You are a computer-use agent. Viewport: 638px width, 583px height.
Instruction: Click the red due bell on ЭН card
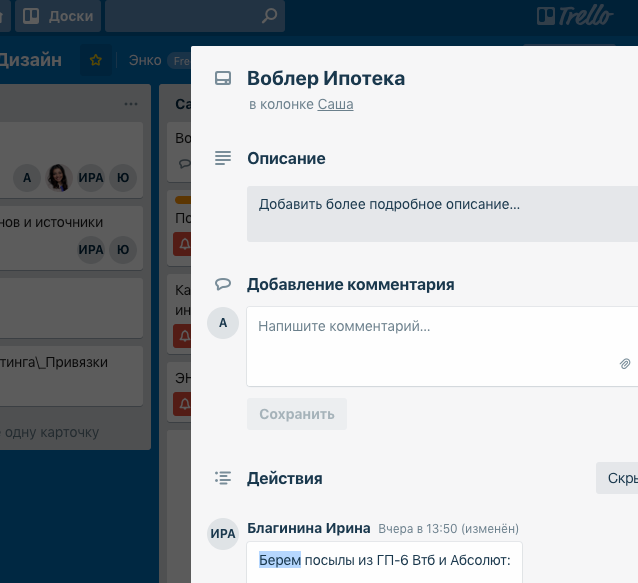point(183,404)
